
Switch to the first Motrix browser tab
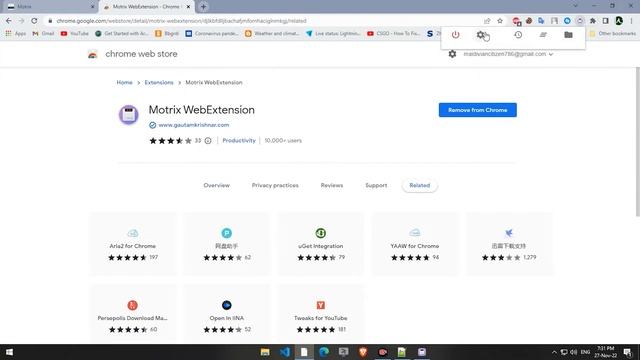[x=50, y=7]
